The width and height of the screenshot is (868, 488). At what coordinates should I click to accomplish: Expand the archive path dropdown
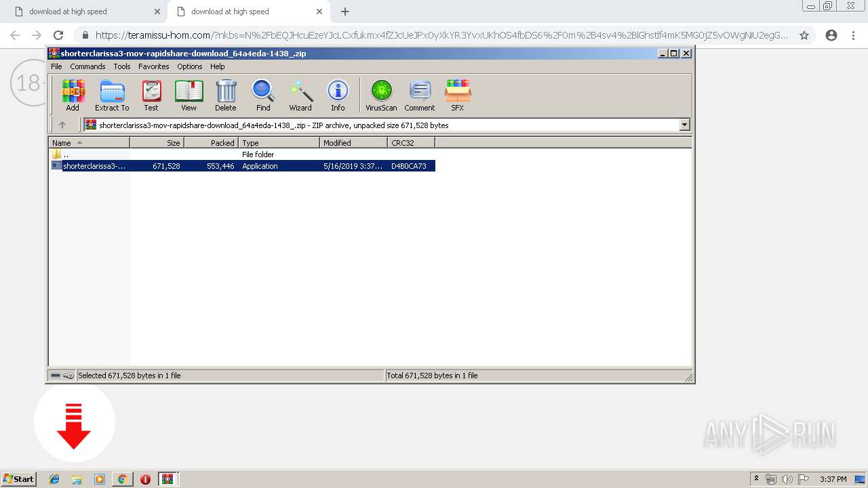[684, 125]
